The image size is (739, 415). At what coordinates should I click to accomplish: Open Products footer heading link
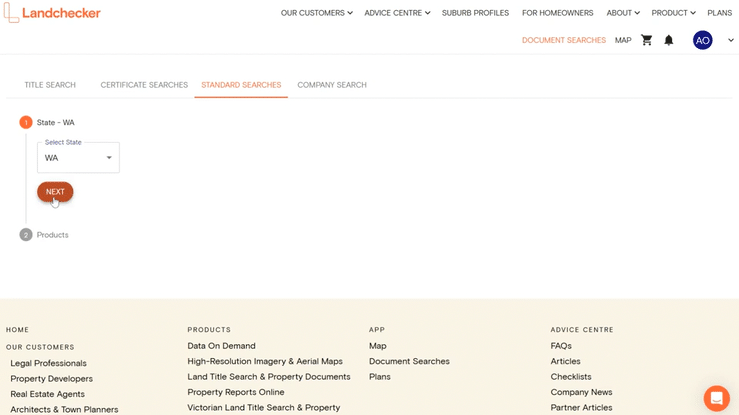click(x=209, y=330)
